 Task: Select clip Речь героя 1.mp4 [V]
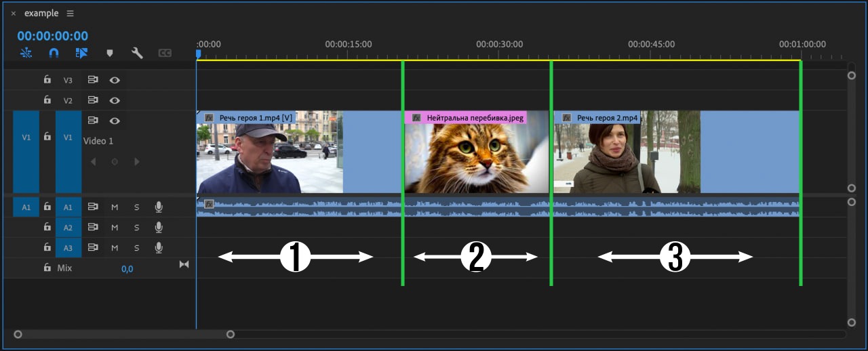pos(299,152)
